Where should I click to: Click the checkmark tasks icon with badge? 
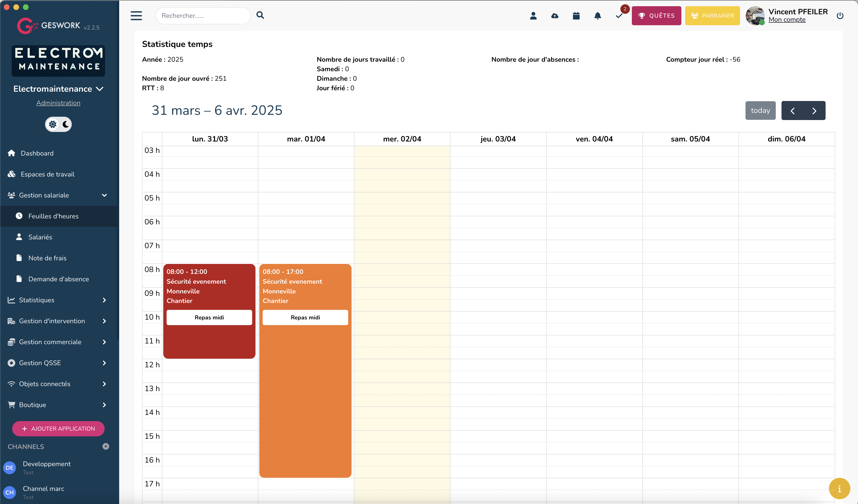pos(619,16)
